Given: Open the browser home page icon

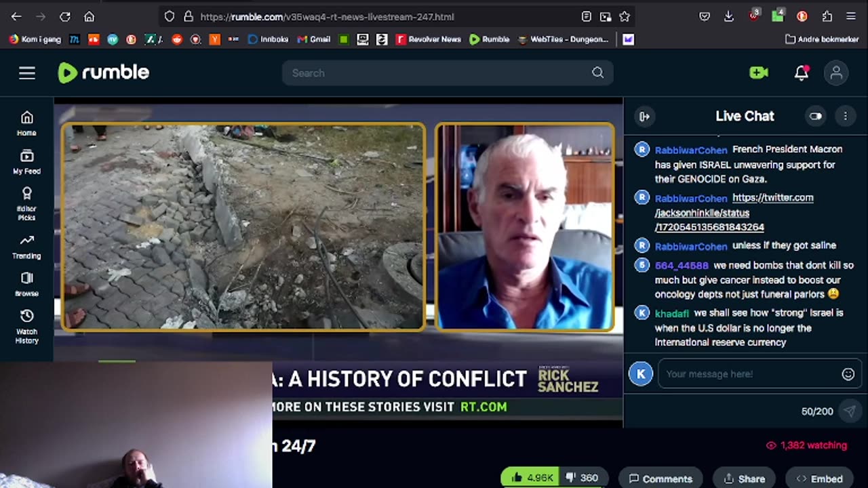Looking at the screenshot, I should click(89, 16).
